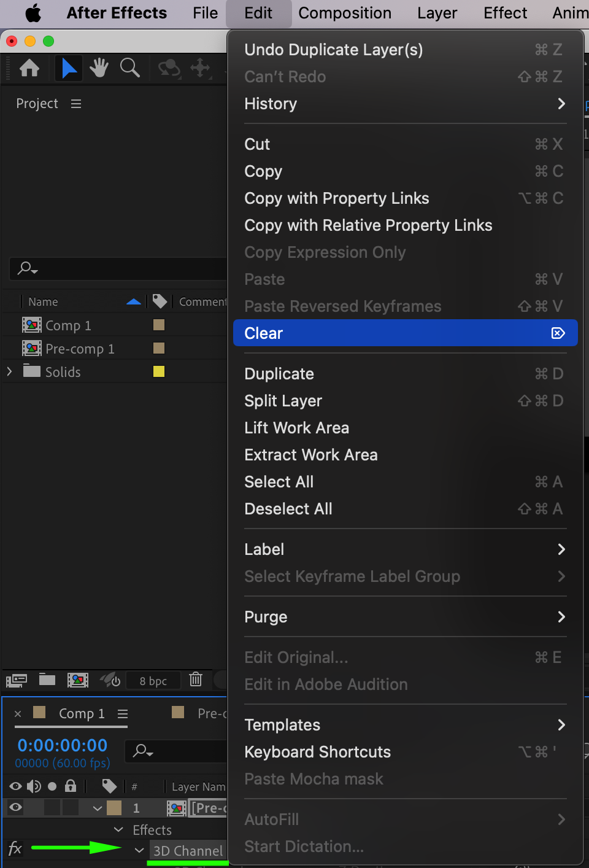The image size is (589, 868).
Task: Open the Composition menu
Action: click(345, 13)
